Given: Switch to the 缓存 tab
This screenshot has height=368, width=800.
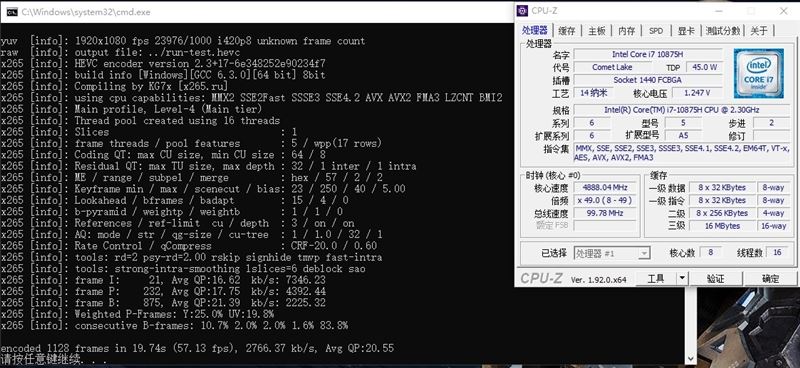Looking at the screenshot, I should click(566, 31).
